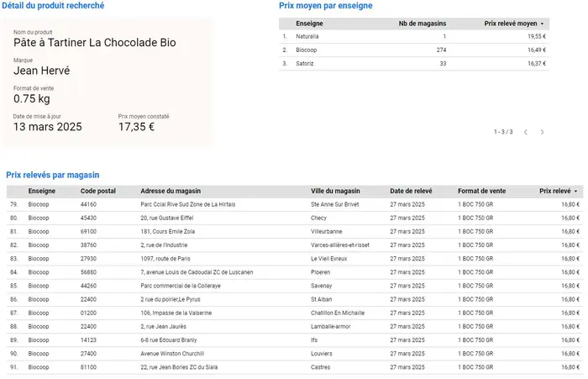Click city Louviers
588x379 pixels.
(322, 354)
